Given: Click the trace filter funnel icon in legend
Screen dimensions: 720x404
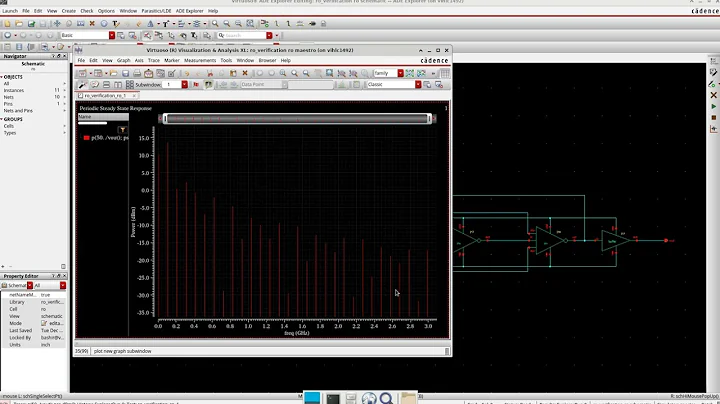Looking at the screenshot, I should [x=123, y=130].
